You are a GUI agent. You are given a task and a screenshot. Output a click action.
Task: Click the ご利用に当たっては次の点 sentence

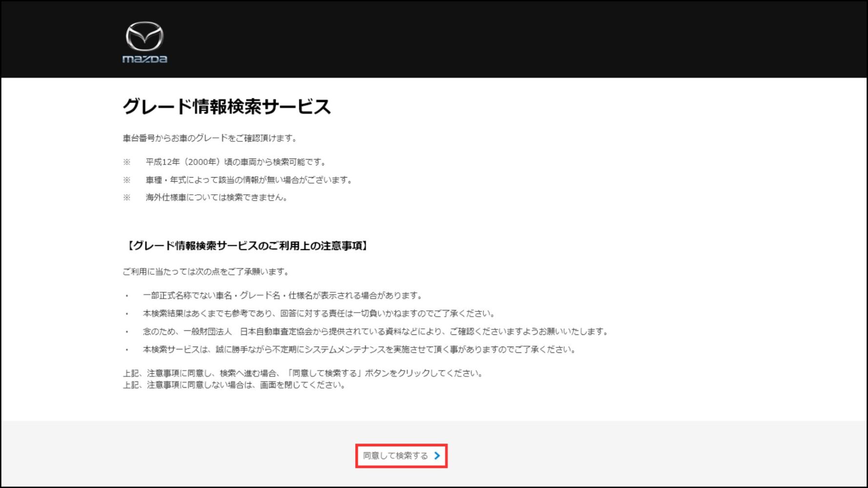click(x=206, y=272)
